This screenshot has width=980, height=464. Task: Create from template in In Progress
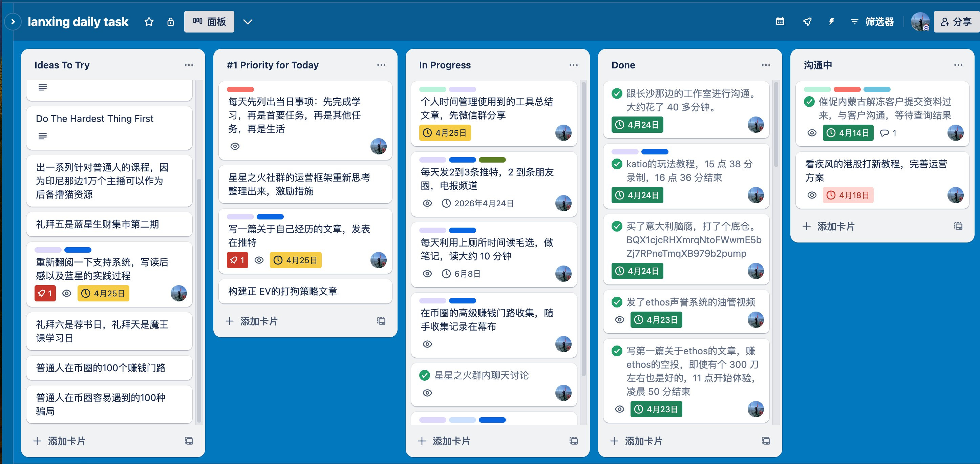tap(573, 441)
